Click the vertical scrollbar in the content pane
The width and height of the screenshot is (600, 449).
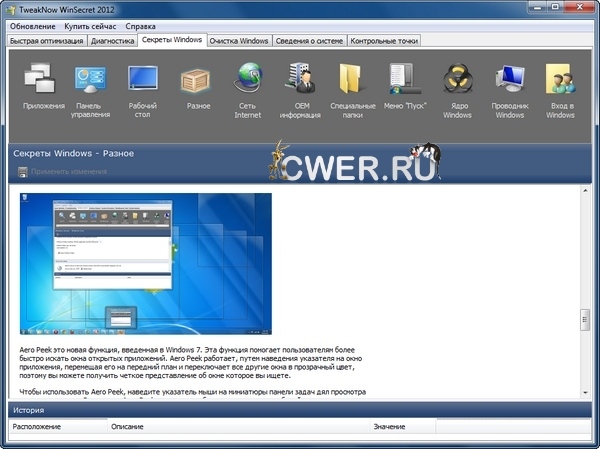pyautogui.click(x=586, y=319)
